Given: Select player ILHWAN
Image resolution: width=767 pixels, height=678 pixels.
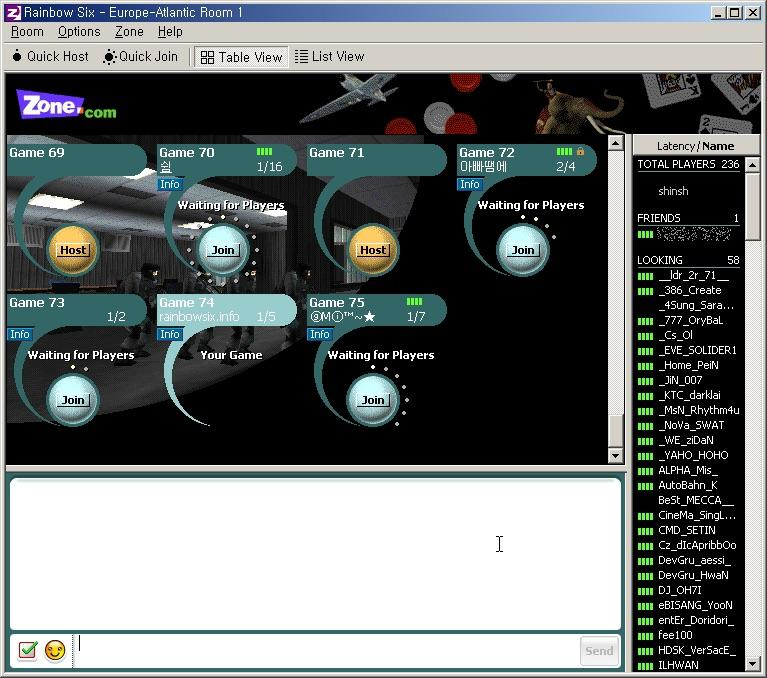Looking at the screenshot, I should click(678, 665).
